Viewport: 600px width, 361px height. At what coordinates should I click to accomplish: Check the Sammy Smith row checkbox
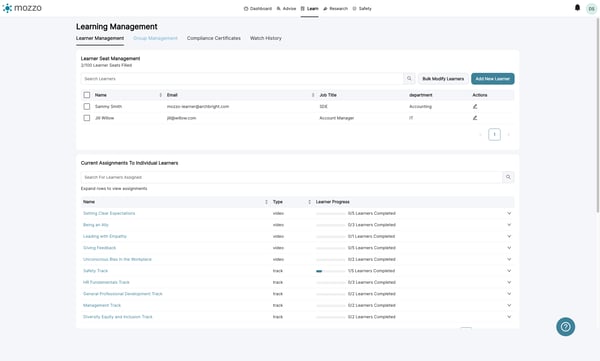click(x=87, y=106)
